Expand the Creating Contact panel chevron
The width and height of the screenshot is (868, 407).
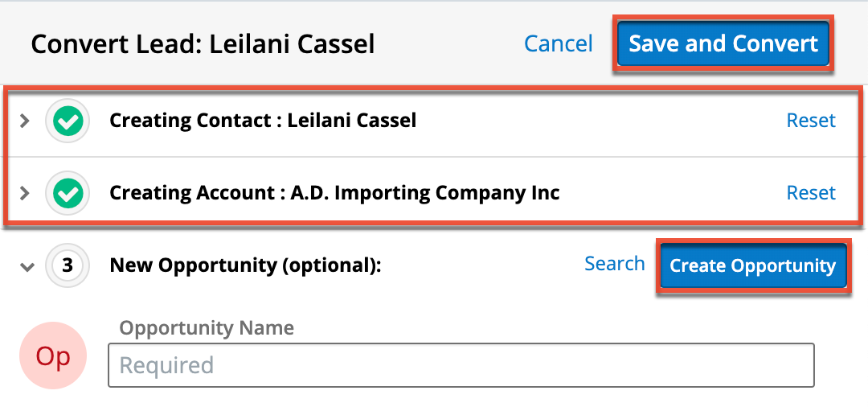pyautogui.click(x=25, y=121)
